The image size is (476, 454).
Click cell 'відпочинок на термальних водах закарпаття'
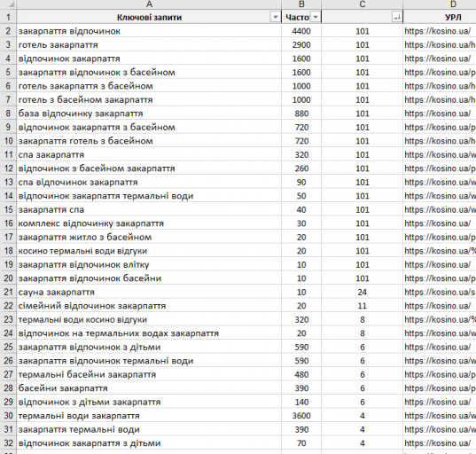(149, 333)
